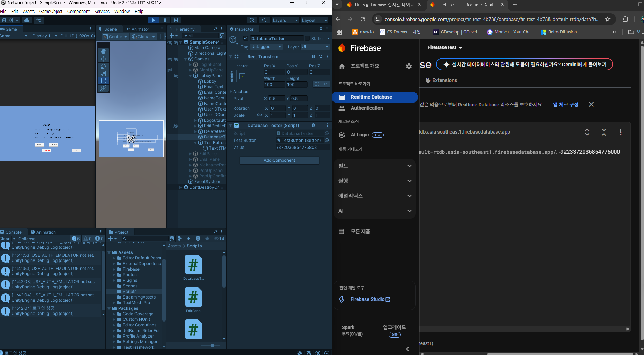
Task: Toggle DatabaseTester active checkbox
Action: [x=246, y=38]
